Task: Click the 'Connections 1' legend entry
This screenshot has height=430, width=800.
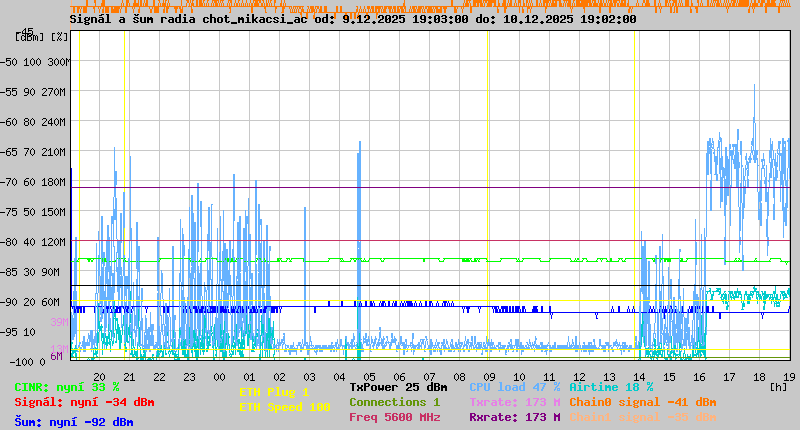Action: click(x=394, y=402)
